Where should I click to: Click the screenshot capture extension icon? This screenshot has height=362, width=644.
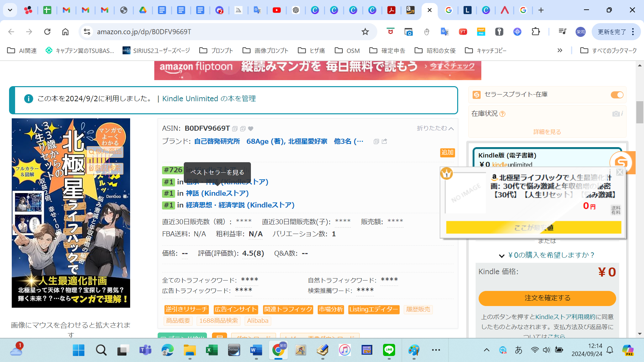(x=408, y=32)
